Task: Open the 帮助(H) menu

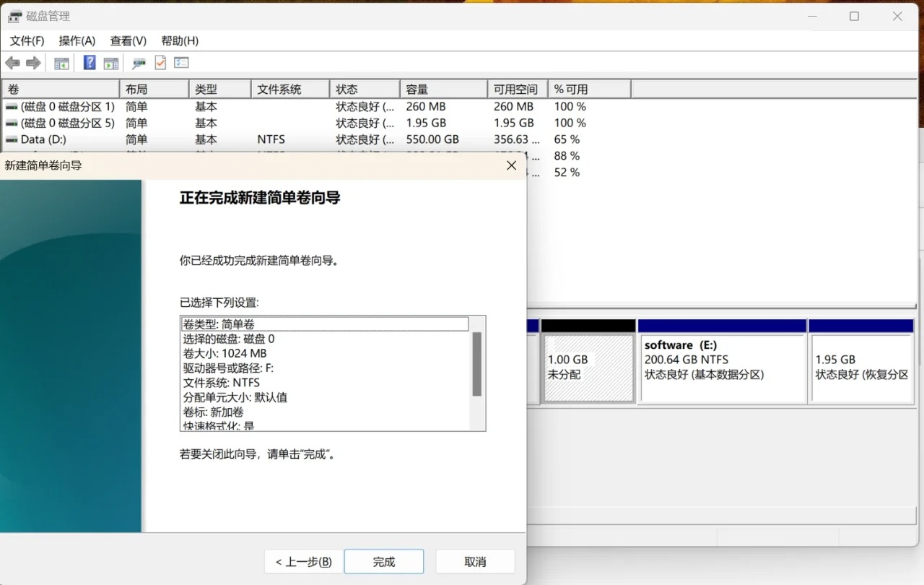Action: (180, 40)
